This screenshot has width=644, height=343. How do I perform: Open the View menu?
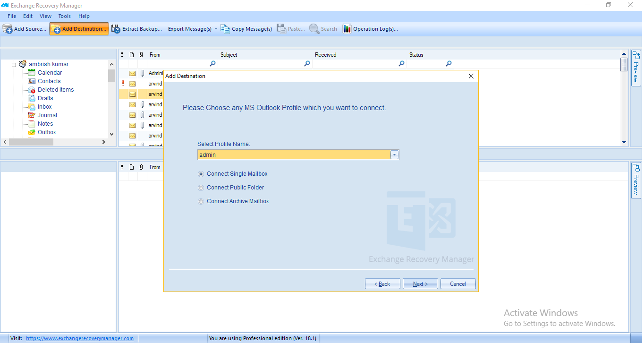click(46, 16)
